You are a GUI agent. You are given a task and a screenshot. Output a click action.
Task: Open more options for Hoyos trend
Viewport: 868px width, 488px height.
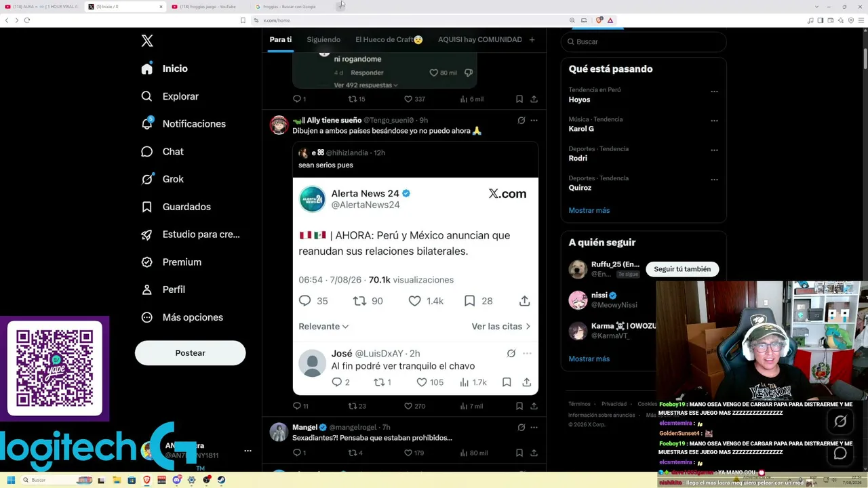(714, 91)
